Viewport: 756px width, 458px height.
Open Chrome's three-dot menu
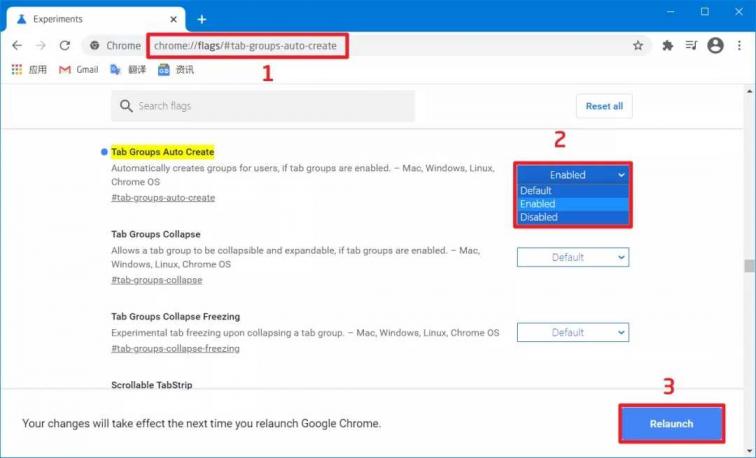(739, 45)
